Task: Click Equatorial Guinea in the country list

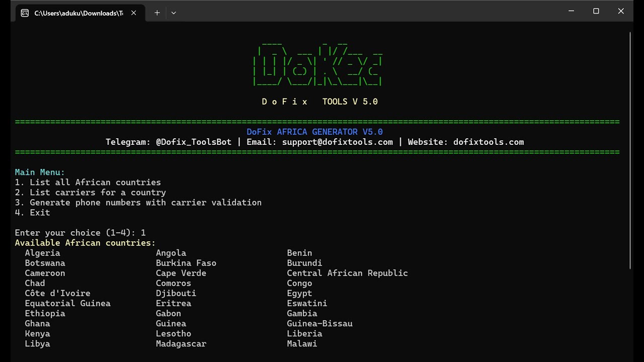Action: click(67, 303)
